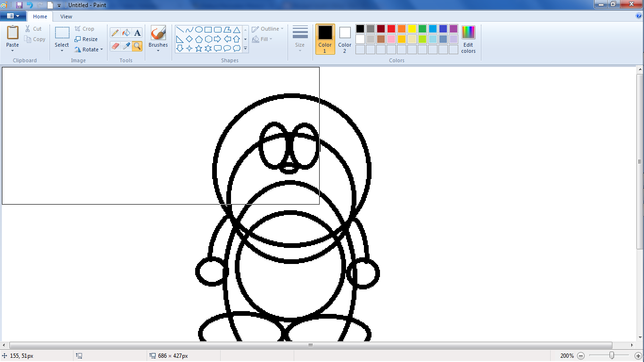Choose the Triangle shape
644x362 pixels.
[237, 30]
